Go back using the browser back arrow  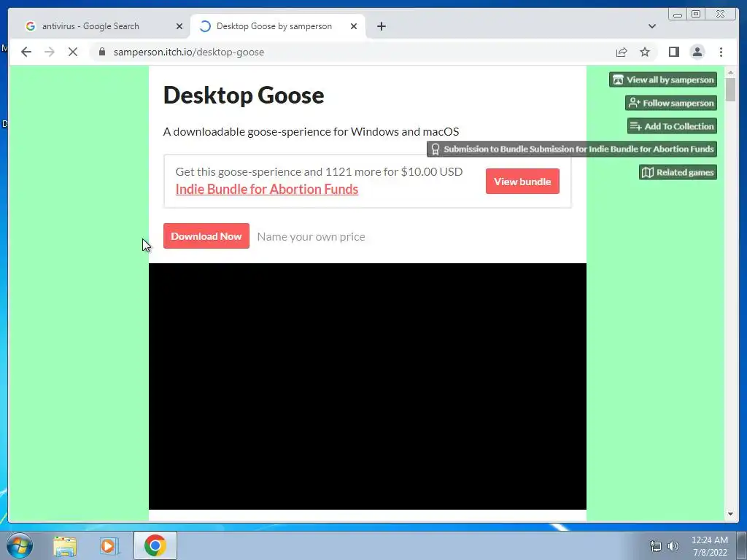[x=26, y=52]
